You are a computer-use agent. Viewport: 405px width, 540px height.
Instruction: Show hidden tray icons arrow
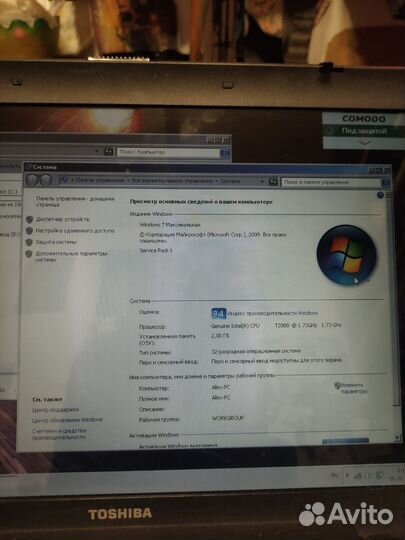coord(347,475)
